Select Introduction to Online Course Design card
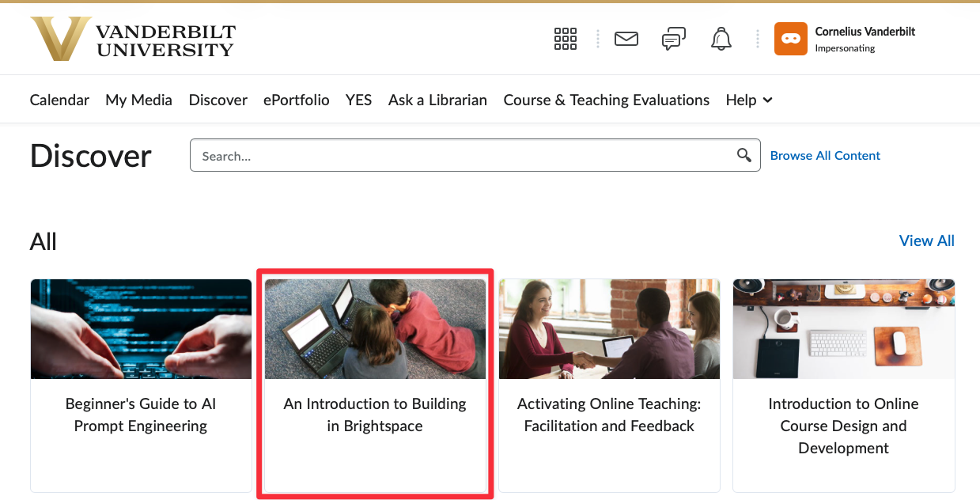 coord(843,426)
